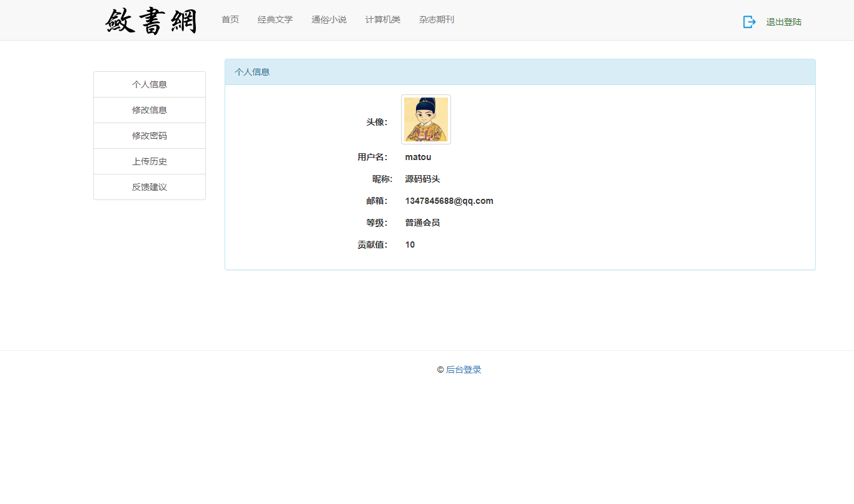This screenshot has height=504, width=854.
Task: Click the 个人信息 panel header
Action: pyautogui.click(x=519, y=72)
